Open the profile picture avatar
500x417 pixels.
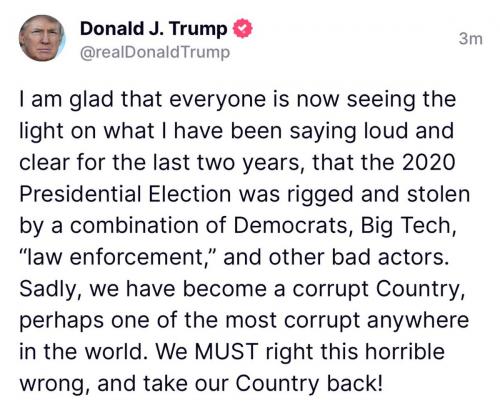pyautogui.click(x=42, y=38)
